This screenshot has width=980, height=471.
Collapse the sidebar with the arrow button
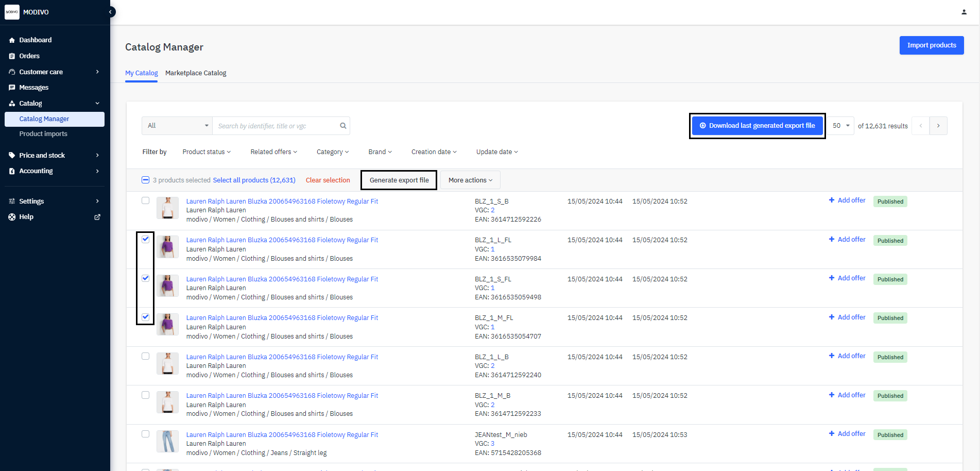click(x=110, y=12)
